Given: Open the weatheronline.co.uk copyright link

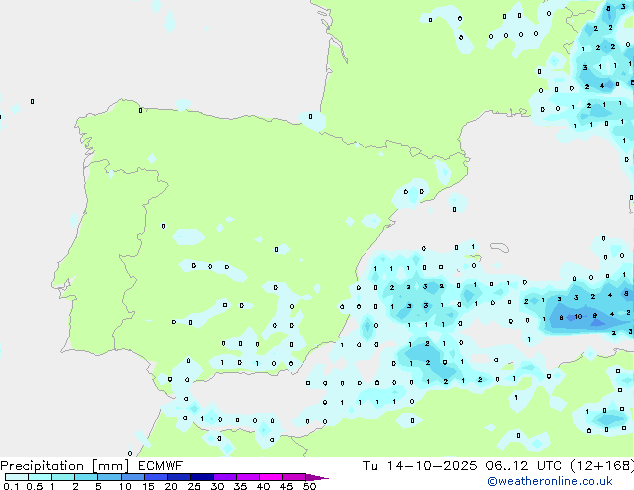Looking at the screenshot, I should [550, 481].
